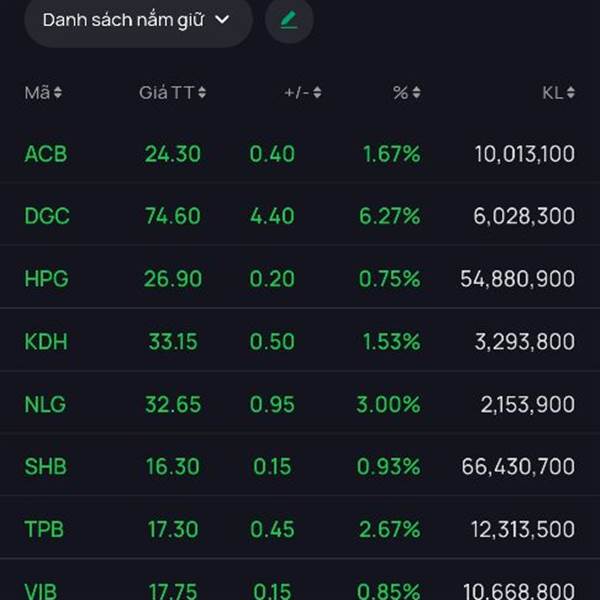Open the TPB stock ticker
Image resolution: width=600 pixels, height=600 pixels.
point(46,530)
